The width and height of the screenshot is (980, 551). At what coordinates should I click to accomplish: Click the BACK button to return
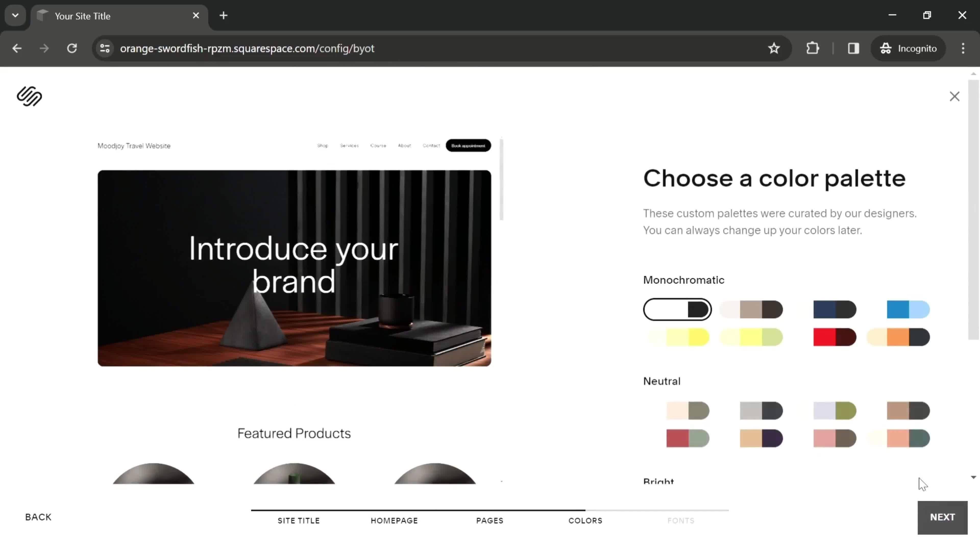(38, 517)
